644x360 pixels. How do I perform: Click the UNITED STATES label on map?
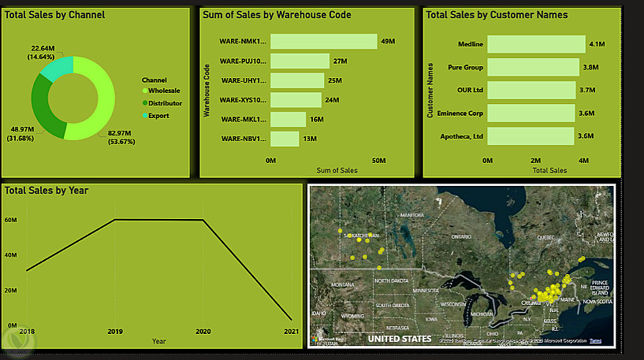click(400, 339)
